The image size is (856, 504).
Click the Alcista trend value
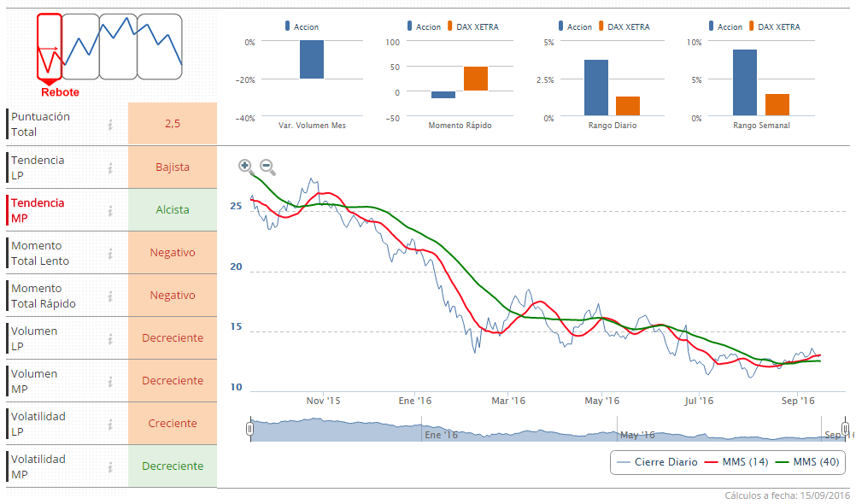coord(173,210)
